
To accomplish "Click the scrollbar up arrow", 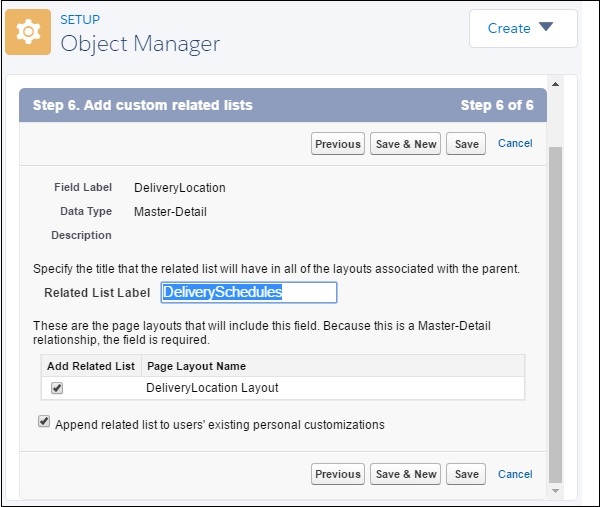I will [556, 83].
